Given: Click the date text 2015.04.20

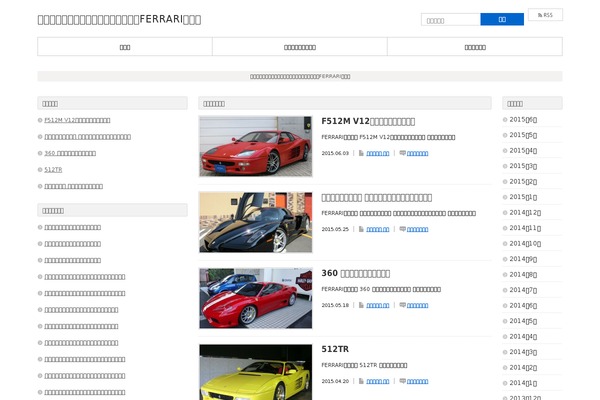Looking at the screenshot, I should (x=335, y=381).
